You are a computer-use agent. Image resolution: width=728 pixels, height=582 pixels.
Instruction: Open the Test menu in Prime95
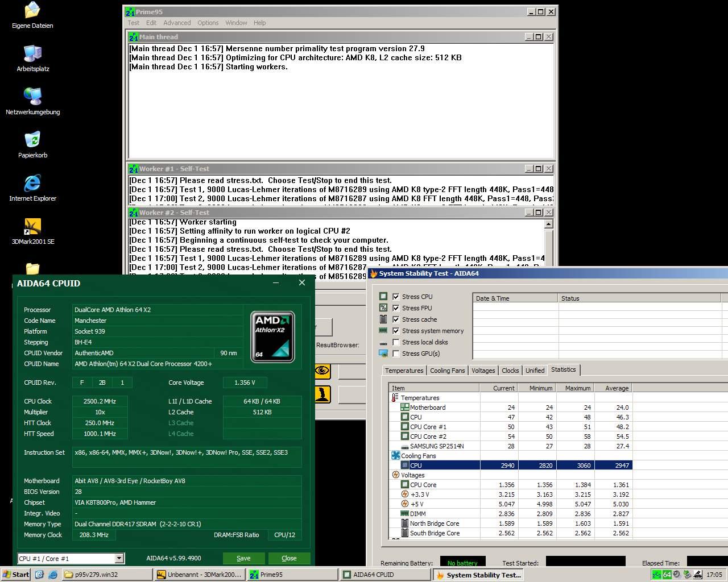(x=134, y=23)
